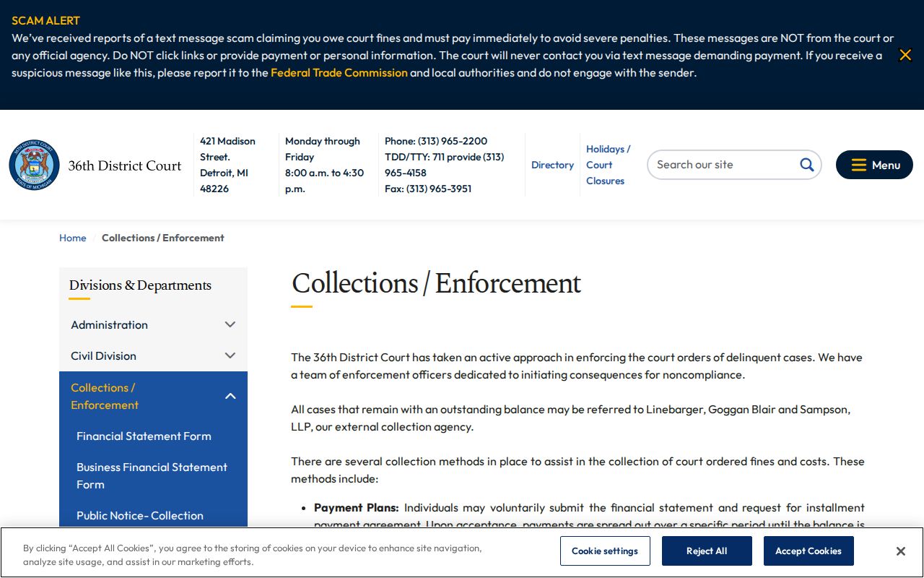Follow the Federal Trade Commission link

click(x=339, y=72)
